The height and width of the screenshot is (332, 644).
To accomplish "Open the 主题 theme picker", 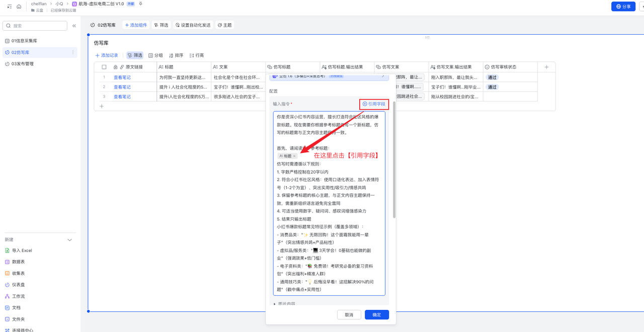I will pyautogui.click(x=225, y=25).
